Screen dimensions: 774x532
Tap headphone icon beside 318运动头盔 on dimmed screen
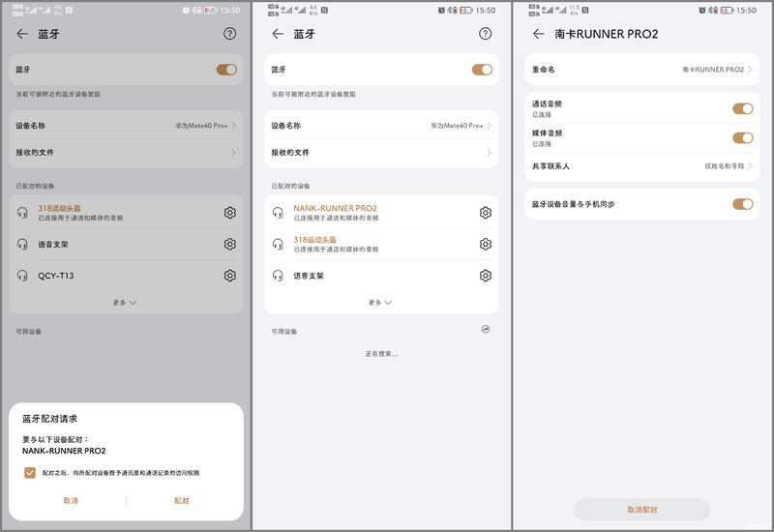22,213
